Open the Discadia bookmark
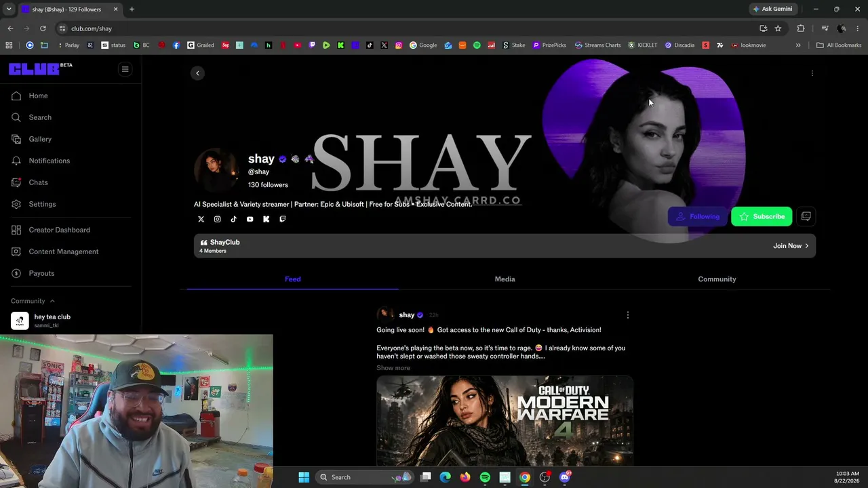Screen dimensions: 868x488 coord(679,45)
